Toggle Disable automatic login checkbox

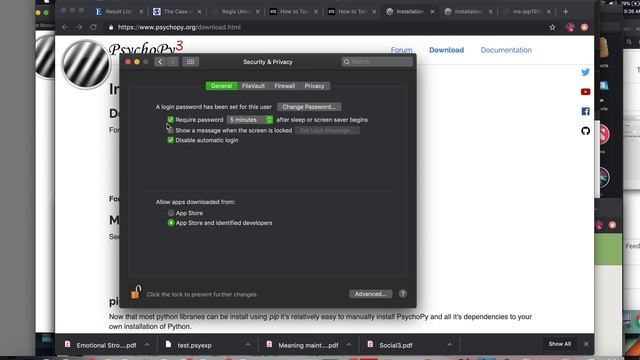point(171,140)
